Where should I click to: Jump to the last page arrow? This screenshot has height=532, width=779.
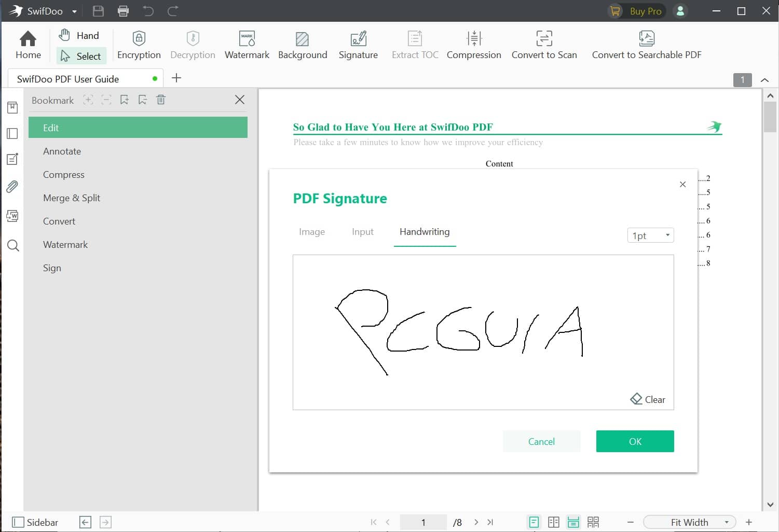pos(490,522)
